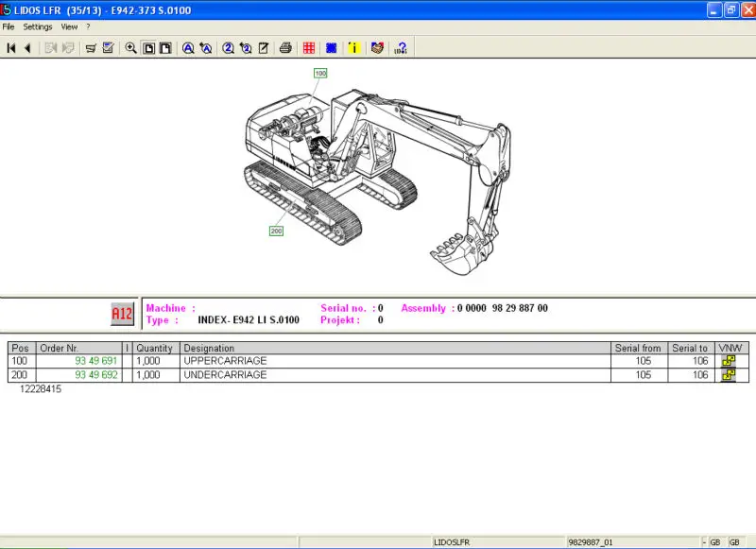Open the yellow info icon

point(354,47)
